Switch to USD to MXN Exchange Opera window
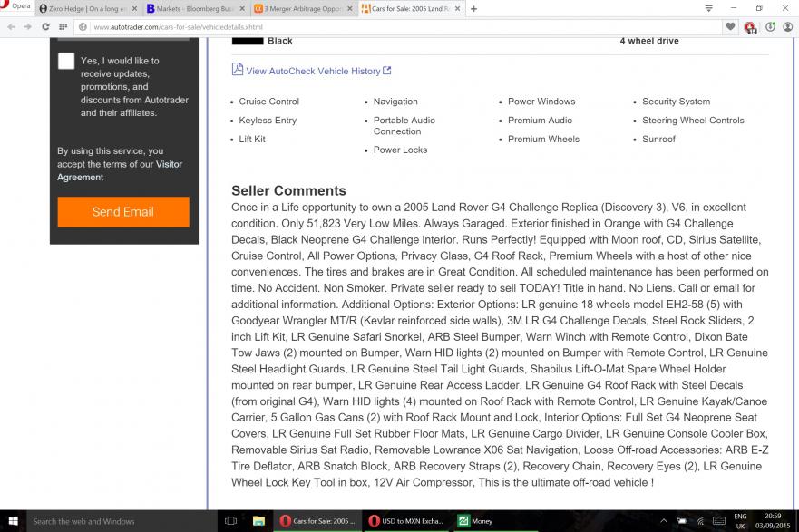Image resolution: width=799 pixels, height=532 pixels. click(407, 521)
